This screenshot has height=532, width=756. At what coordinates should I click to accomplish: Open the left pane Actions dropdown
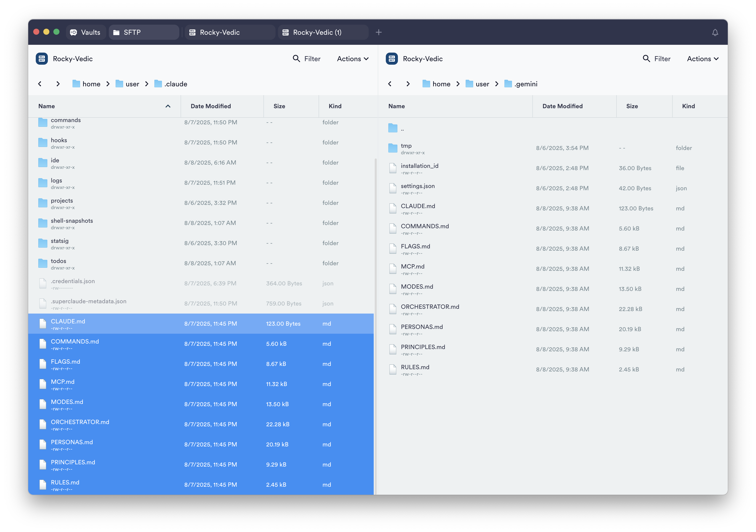click(x=353, y=59)
